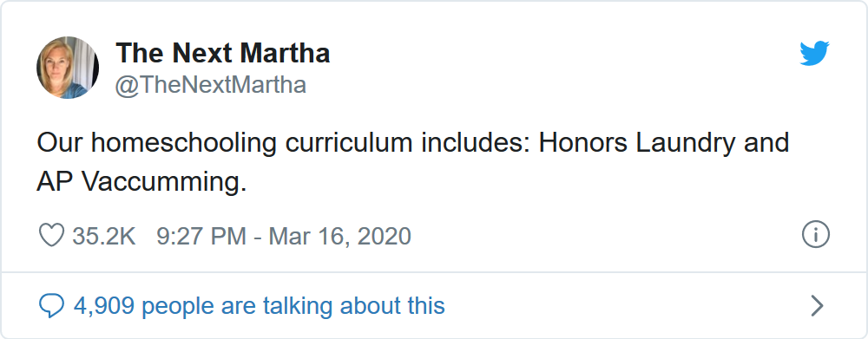Open the tweet info circle icon
Viewport: 868px width, 339px height.
pos(815,235)
